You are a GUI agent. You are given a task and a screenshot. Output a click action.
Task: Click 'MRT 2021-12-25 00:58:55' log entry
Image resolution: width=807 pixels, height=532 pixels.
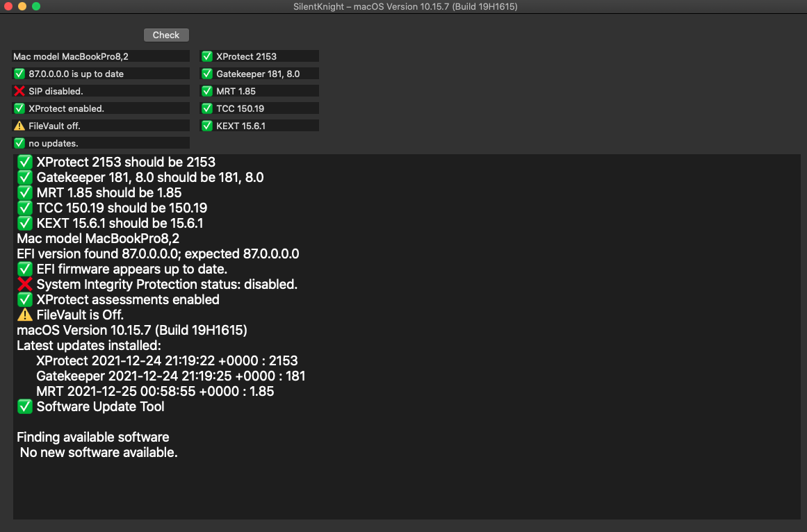[155, 391]
